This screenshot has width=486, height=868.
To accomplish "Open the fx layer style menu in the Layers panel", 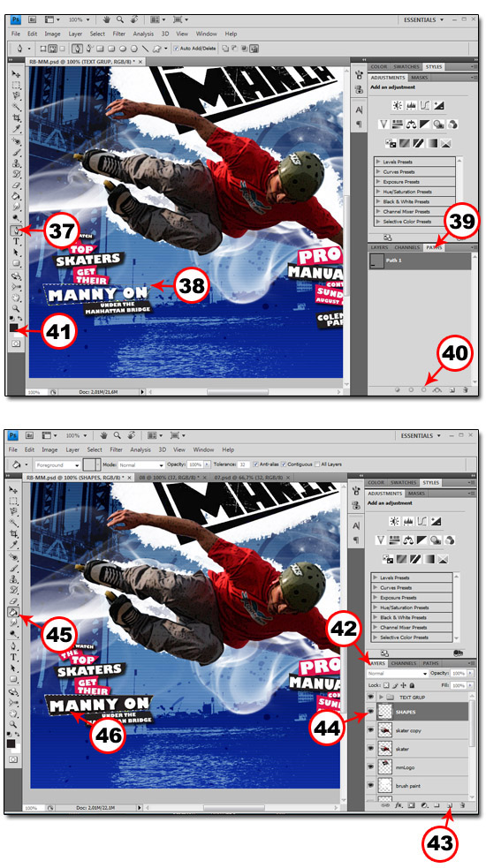I will 399,805.
